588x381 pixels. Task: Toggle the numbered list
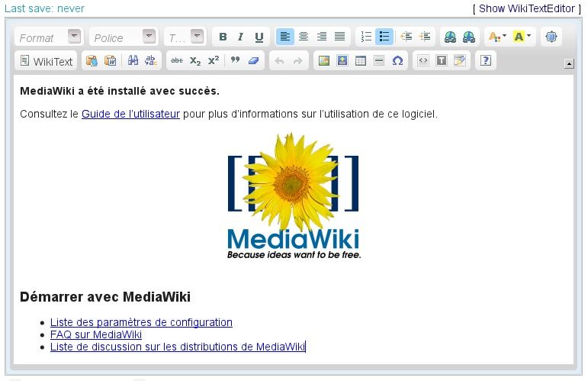click(365, 37)
